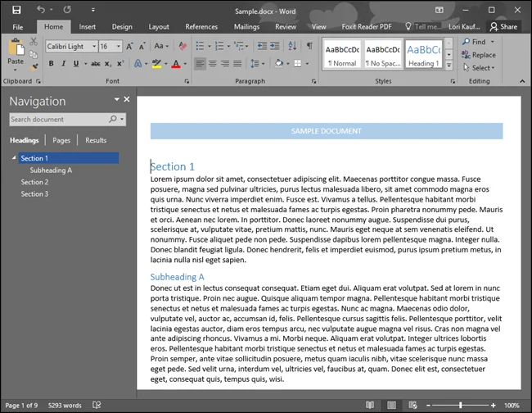
Task: Collapse Section 1 heading in Navigation
Action: [14, 158]
